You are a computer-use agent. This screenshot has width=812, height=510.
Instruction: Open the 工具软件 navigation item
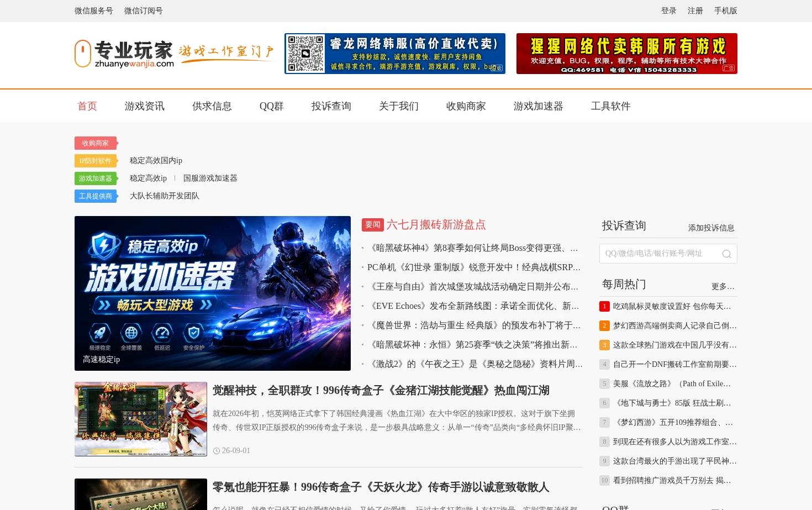pyautogui.click(x=611, y=106)
